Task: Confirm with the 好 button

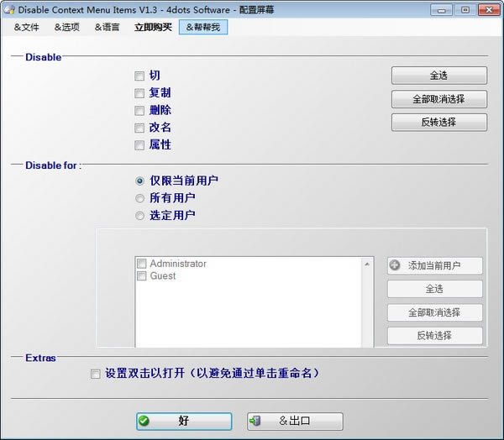Action: click(x=184, y=421)
